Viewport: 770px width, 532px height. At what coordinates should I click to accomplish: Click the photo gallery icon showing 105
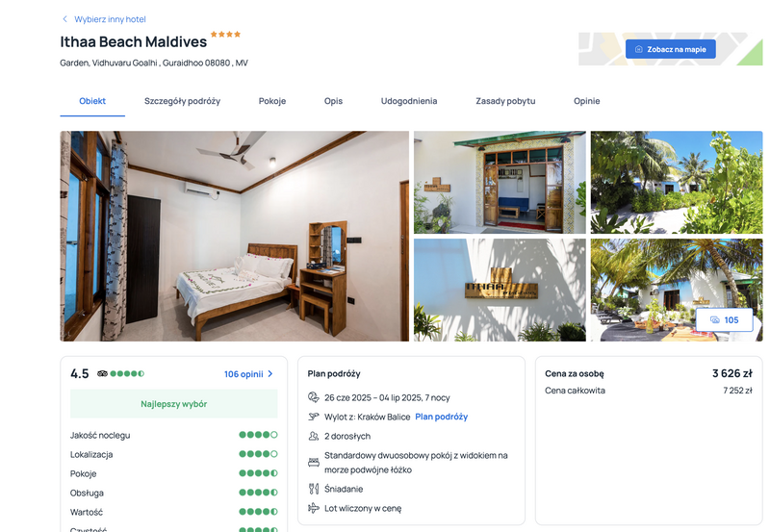(715, 320)
